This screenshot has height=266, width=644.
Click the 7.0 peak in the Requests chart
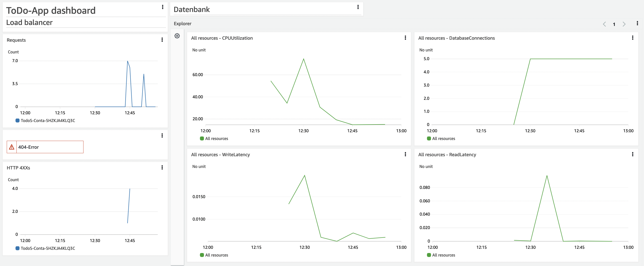click(x=128, y=61)
